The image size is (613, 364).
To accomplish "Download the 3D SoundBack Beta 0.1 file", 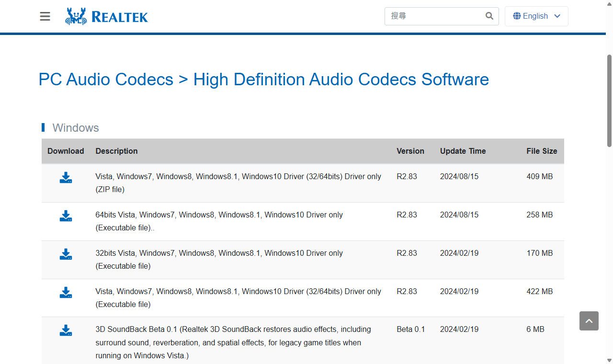I will pyautogui.click(x=66, y=330).
